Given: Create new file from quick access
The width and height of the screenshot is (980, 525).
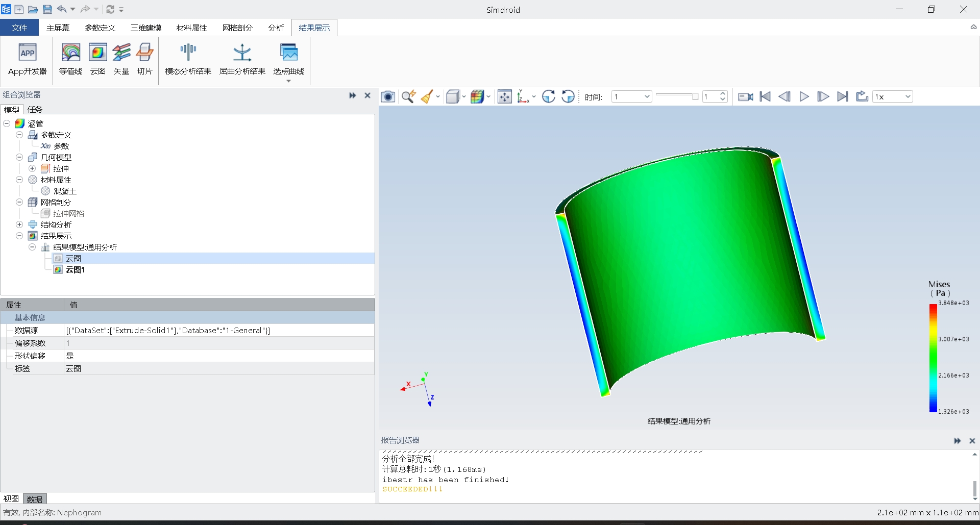Looking at the screenshot, I should pos(19,9).
